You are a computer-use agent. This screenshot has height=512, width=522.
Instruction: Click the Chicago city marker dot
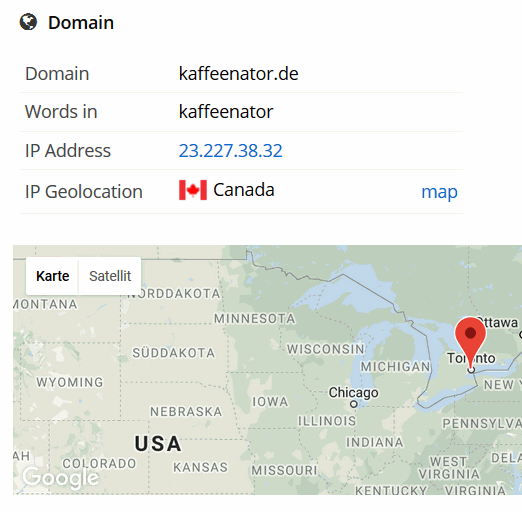353,404
